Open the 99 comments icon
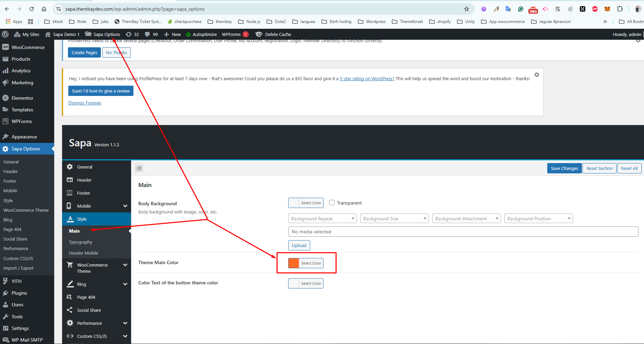This screenshot has width=644, height=344. coord(151,34)
